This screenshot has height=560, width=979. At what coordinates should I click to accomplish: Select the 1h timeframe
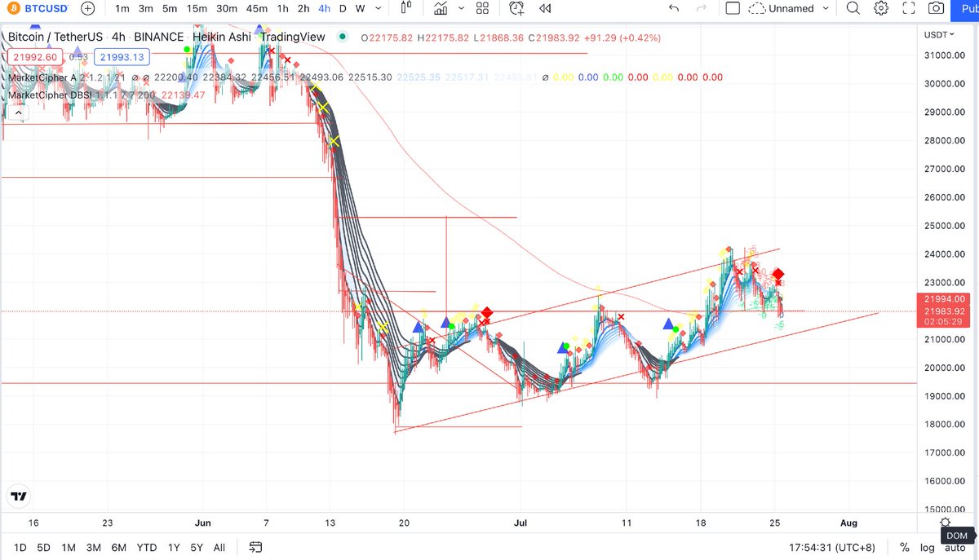[282, 8]
